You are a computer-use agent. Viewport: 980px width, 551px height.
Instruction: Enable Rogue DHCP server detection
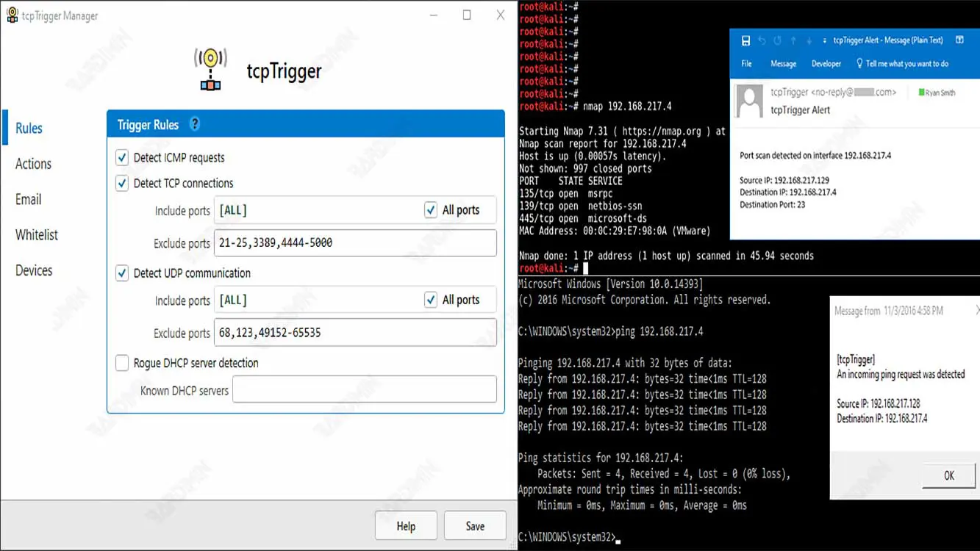122,363
